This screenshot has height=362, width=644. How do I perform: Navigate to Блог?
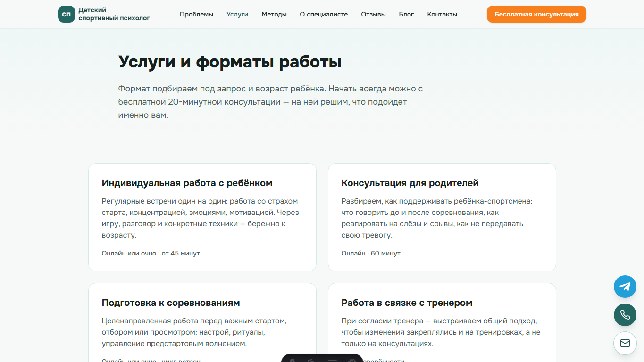(406, 14)
